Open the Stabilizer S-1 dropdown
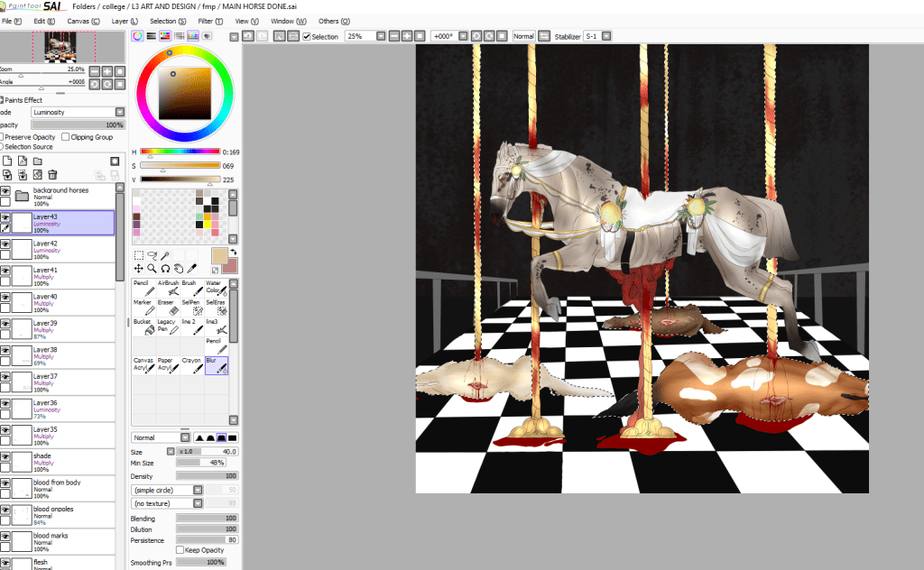The height and width of the screenshot is (570, 924). click(x=606, y=36)
